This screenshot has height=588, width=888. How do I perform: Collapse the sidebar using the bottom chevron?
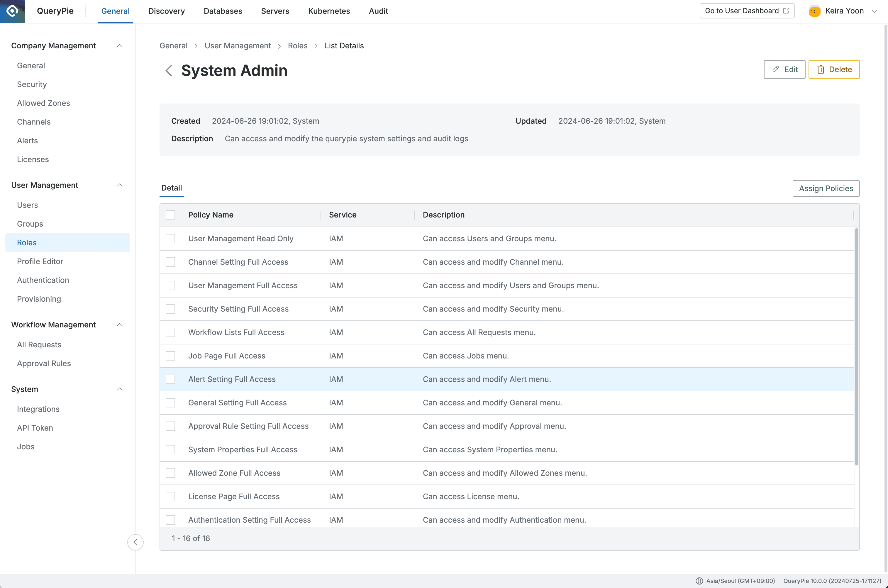(x=135, y=542)
